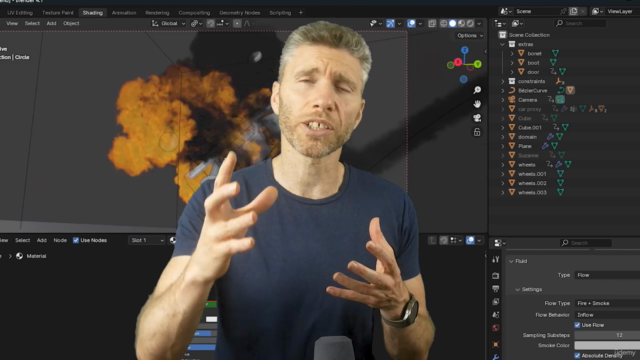Click the blue Z axis gizmo handle

465,50
